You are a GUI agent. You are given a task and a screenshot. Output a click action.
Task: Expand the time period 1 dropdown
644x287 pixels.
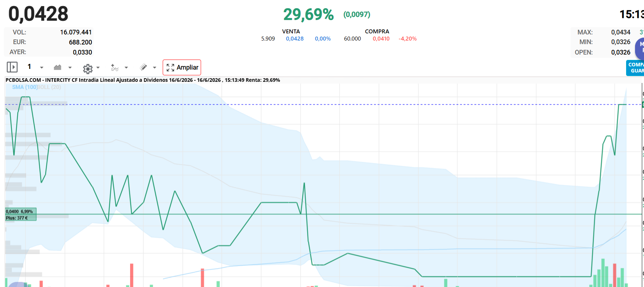[x=42, y=67]
